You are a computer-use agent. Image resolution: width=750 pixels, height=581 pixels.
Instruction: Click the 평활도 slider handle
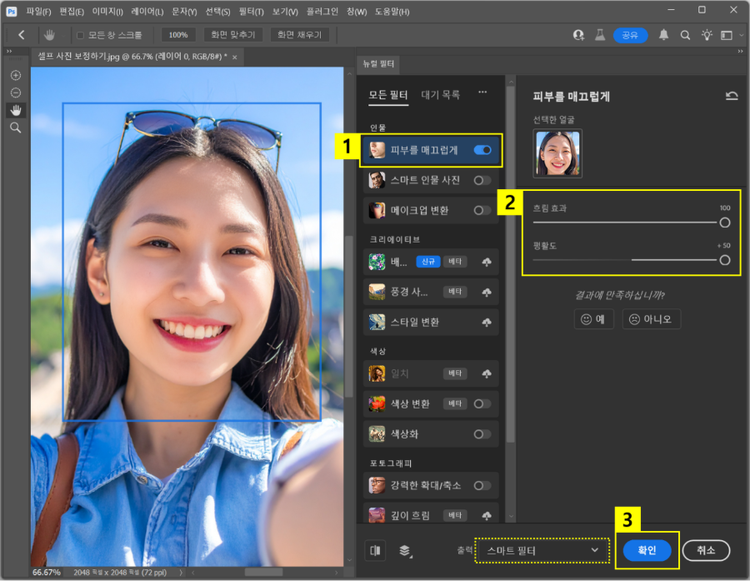[725, 260]
